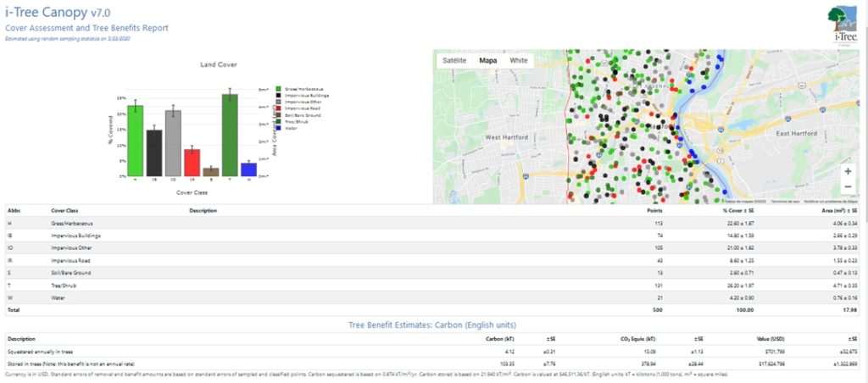Image resolution: width=868 pixels, height=383 pixels.
Task: Click the red IR bar in chart
Action: tap(192, 163)
